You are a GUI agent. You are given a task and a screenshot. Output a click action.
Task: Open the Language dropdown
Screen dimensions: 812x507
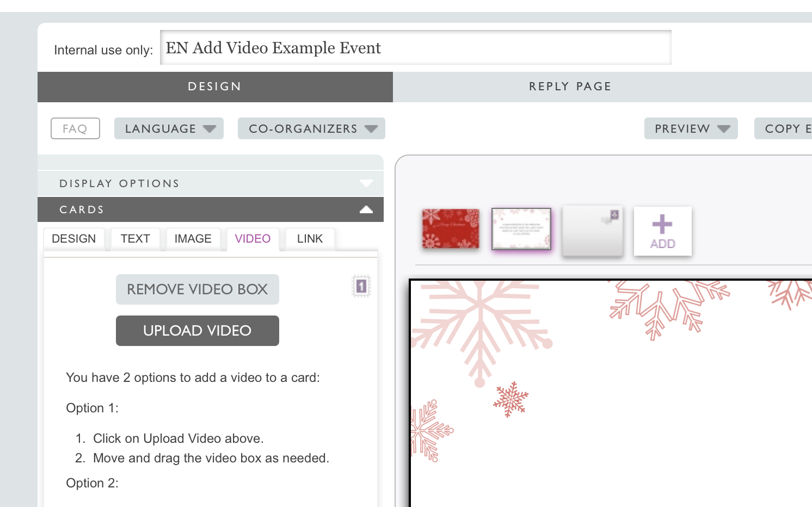pos(169,129)
